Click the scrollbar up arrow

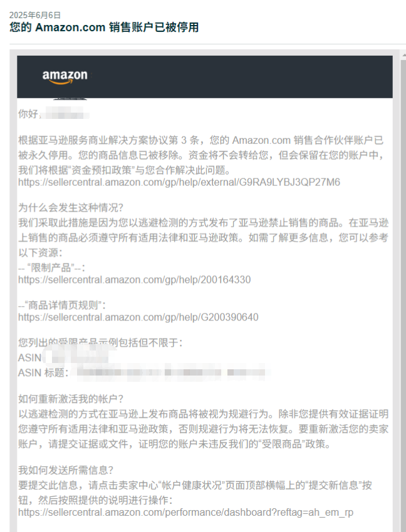[x=403, y=54]
